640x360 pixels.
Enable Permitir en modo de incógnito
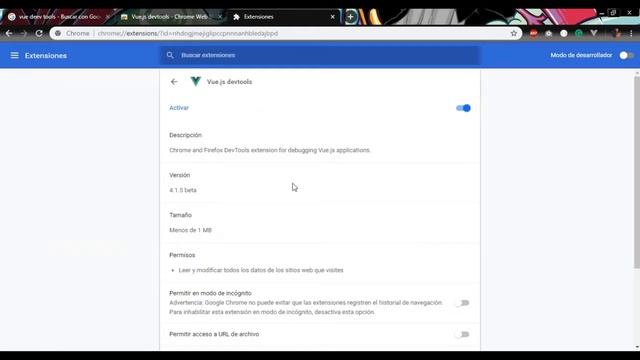462,303
